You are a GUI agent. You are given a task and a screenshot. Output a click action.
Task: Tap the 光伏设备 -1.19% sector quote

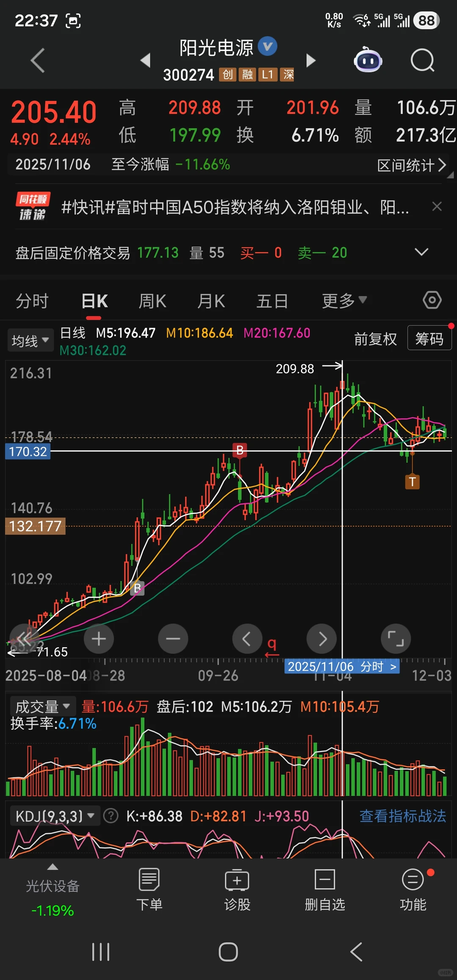pyautogui.click(x=52, y=897)
